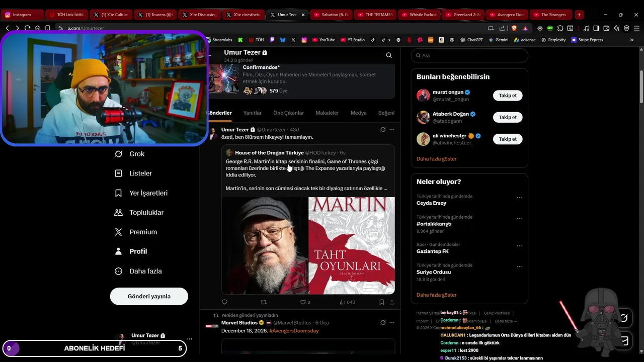Open more options on Marvel Studios post
This screenshot has width=644, height=362.
[x=392, y=323]
